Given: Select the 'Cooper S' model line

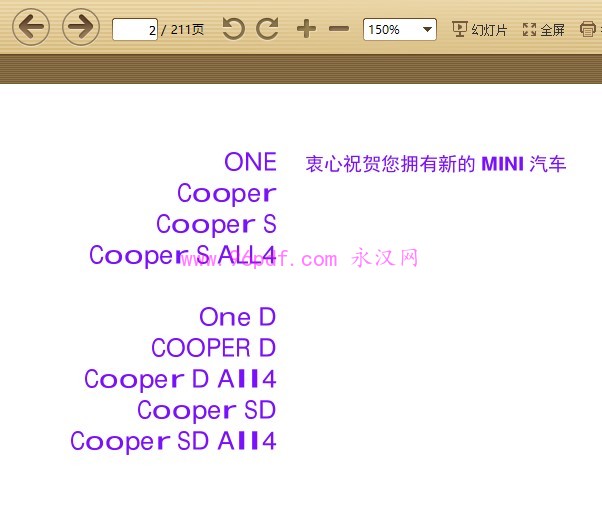Looking at the screenshot, I should pyautogui.click(x=216, y=224).
